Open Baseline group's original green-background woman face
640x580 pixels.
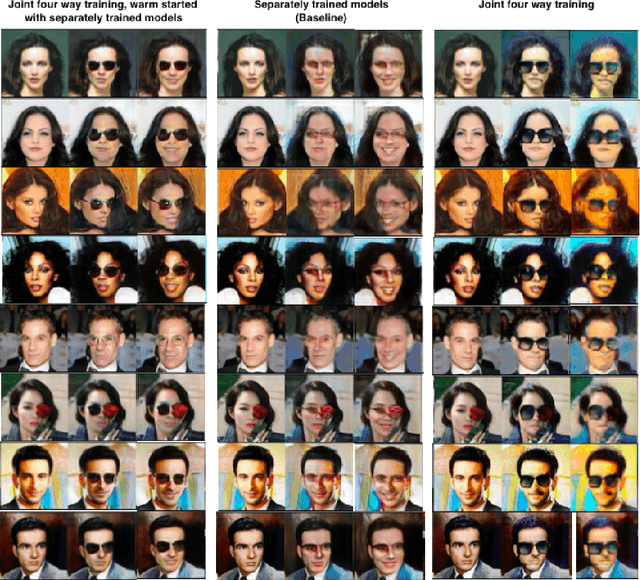coord(252,63)
